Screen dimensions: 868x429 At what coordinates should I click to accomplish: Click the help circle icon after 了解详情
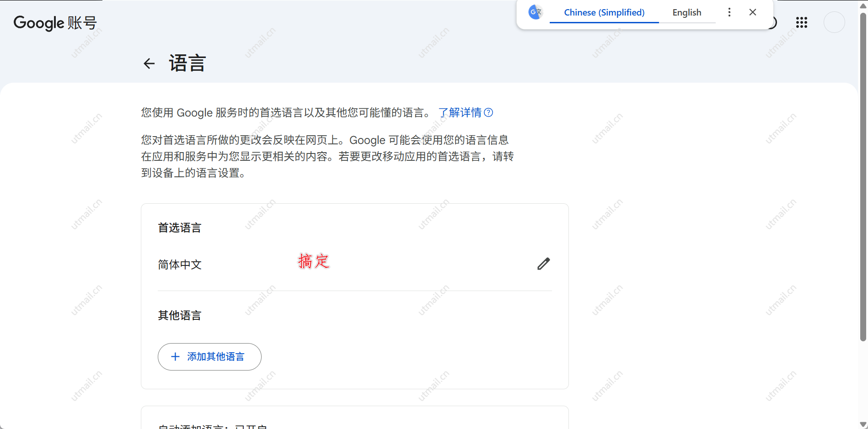coord(488,112)
